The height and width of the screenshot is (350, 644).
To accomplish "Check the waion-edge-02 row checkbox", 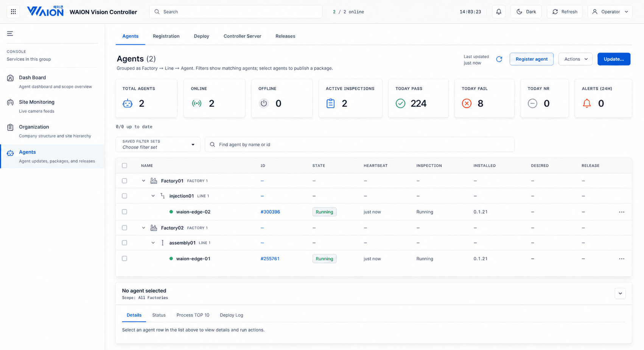I will 124,212.
